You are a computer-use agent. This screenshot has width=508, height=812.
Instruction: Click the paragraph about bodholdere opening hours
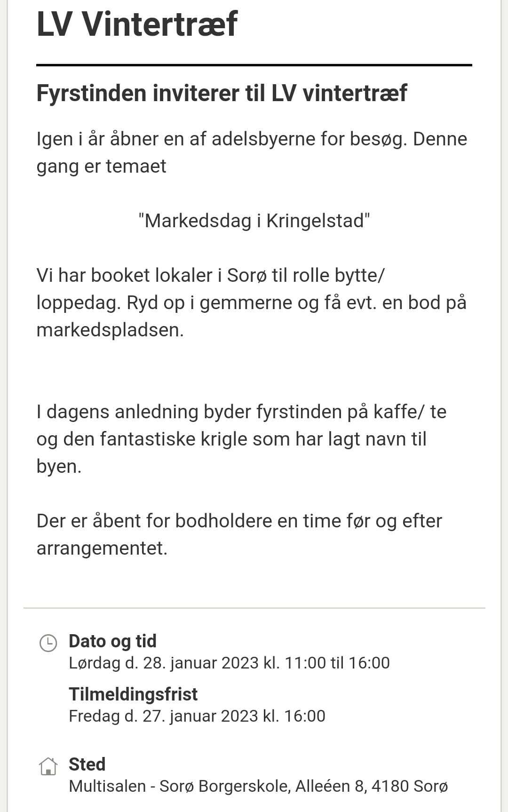click(x=239, y=534)
